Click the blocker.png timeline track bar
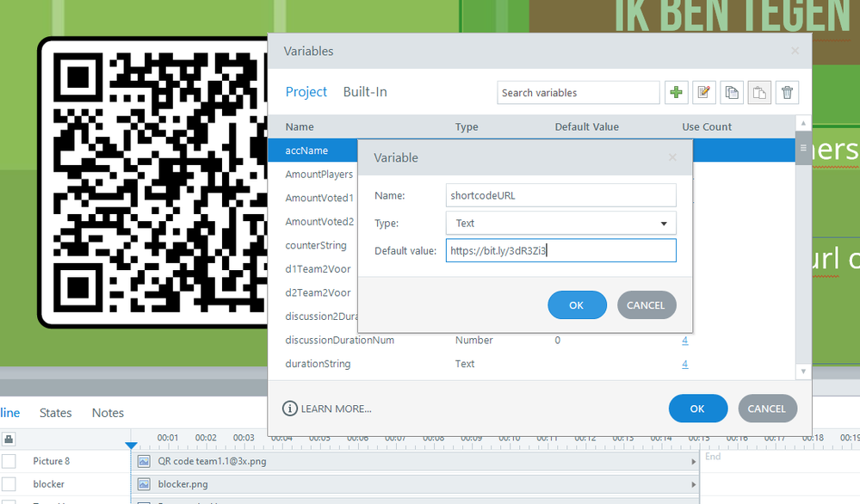This screenshot has height=504, width=860. [417, 484]
